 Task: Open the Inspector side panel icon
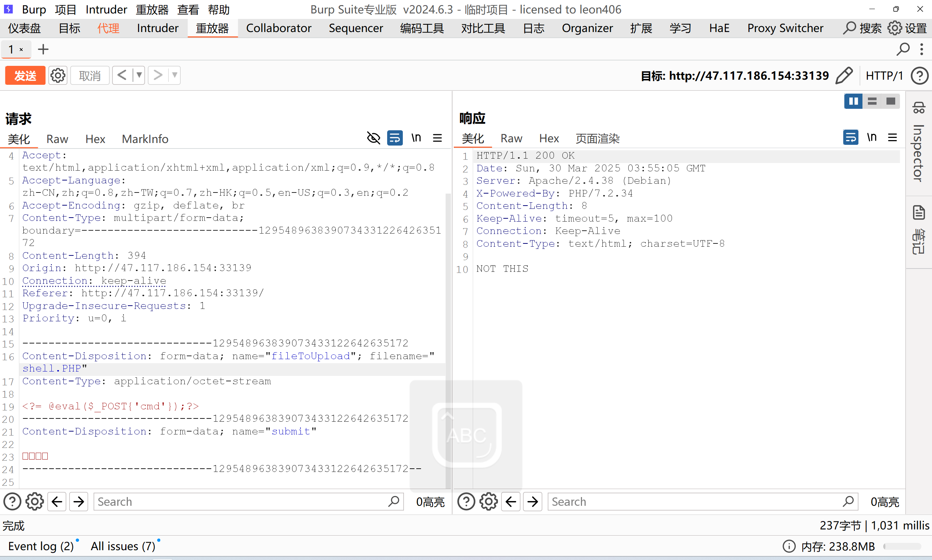(x=919, y=108)
